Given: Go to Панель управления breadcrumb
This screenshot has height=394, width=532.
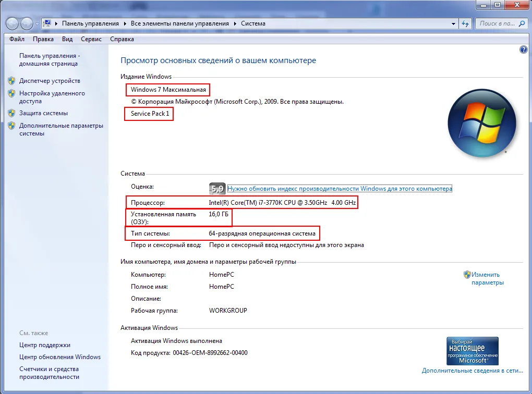Looking at the screenshot, I should (90, 23).
